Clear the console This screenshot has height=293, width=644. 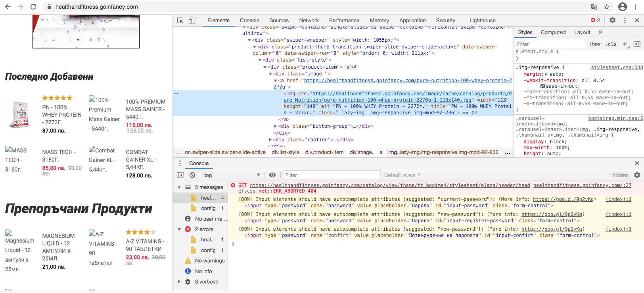click(x=192, y=175)
